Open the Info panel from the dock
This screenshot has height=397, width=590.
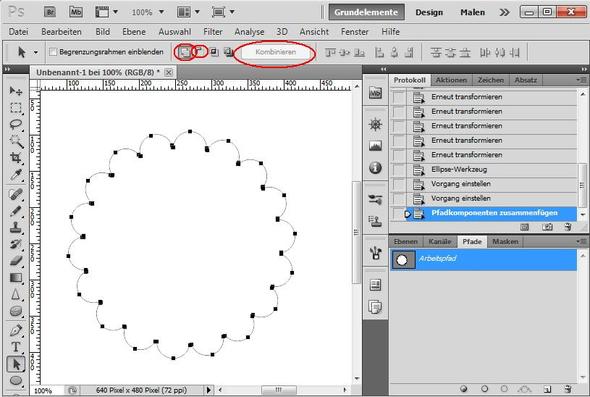375,168
